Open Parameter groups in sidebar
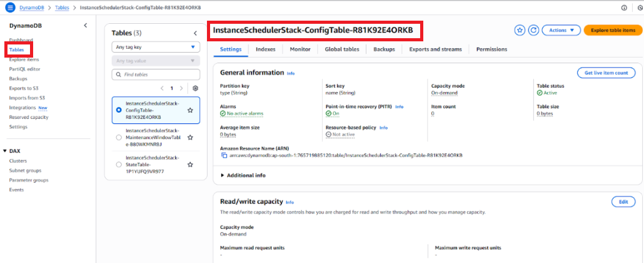The height and width of the screenshot is (263, 644). 29,180
